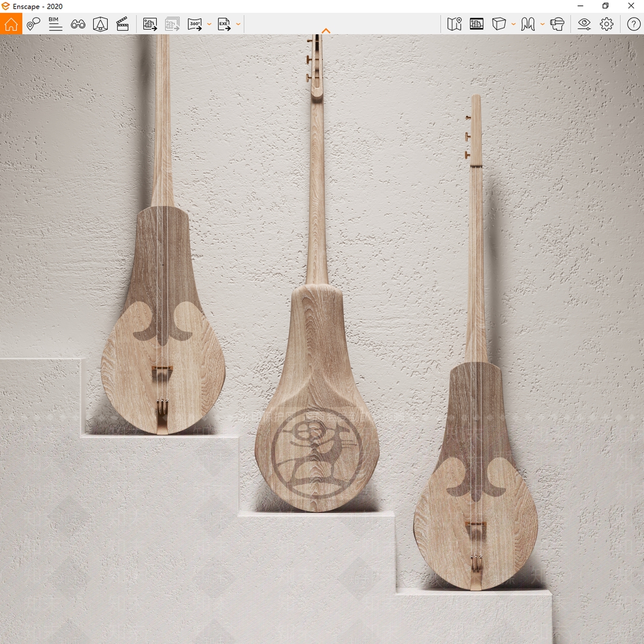
Task: Open the BIM information panel
Action: (55, 24)
